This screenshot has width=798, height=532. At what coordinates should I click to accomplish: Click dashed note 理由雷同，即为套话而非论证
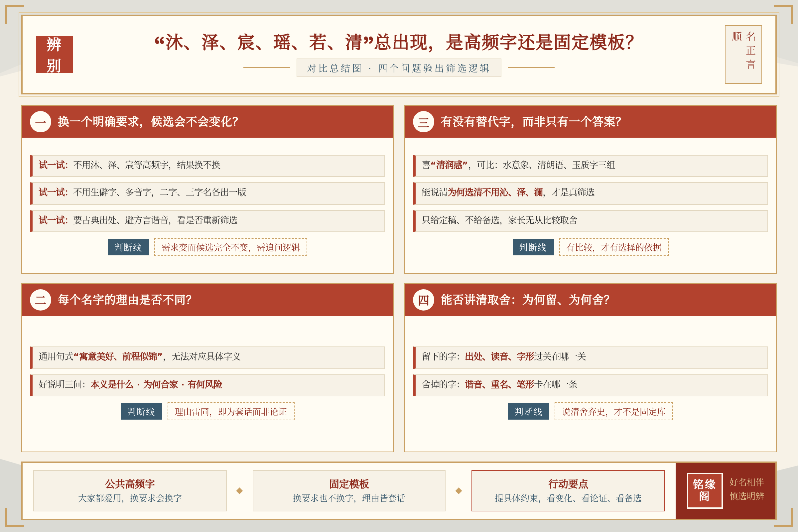tap(231, 411)
